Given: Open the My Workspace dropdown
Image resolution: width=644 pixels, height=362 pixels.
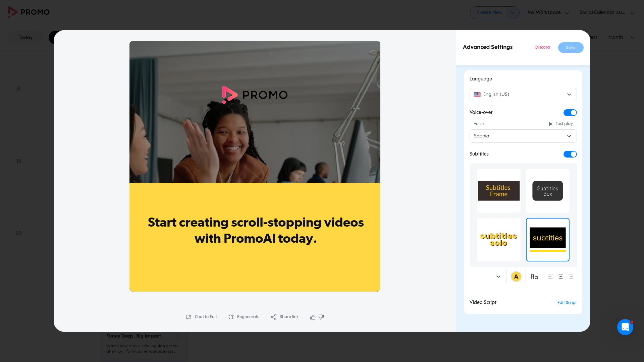Looking at the screenshot, I should point(548,13).
